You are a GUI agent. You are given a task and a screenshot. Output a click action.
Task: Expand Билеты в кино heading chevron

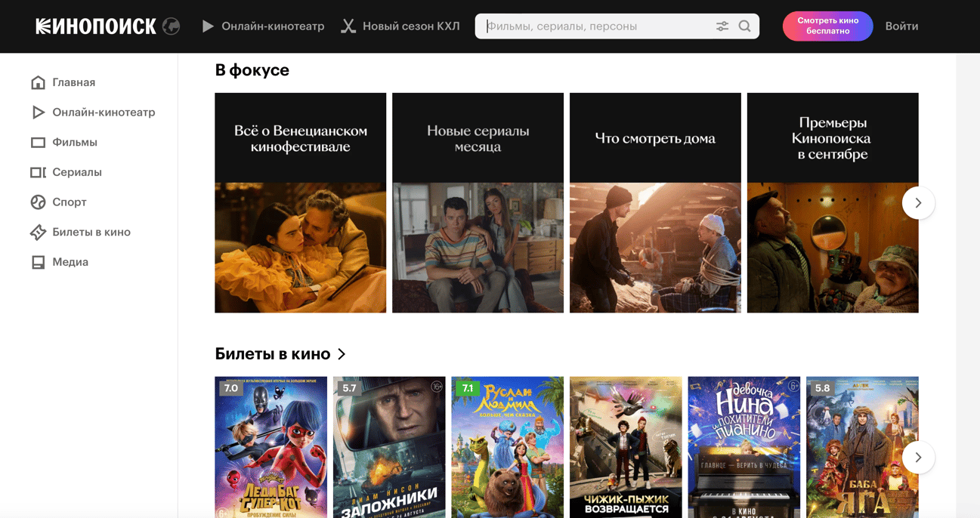point(342,354)
